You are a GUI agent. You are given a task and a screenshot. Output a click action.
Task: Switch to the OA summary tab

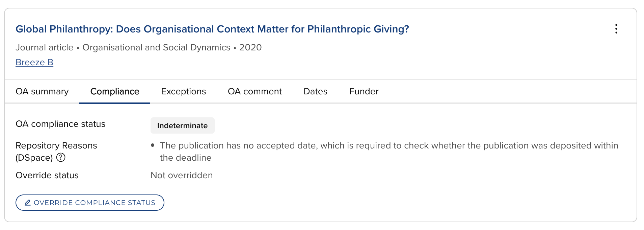[x=42, y=91]
